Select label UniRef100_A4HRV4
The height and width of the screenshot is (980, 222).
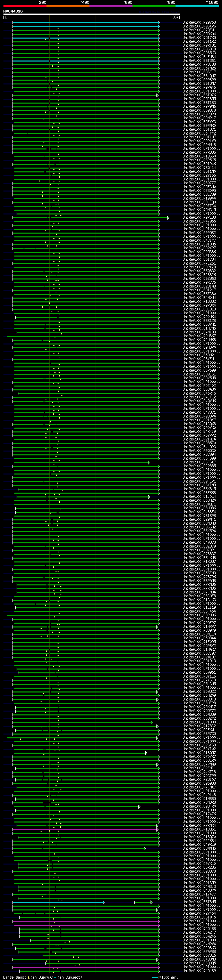click(199, 944)
